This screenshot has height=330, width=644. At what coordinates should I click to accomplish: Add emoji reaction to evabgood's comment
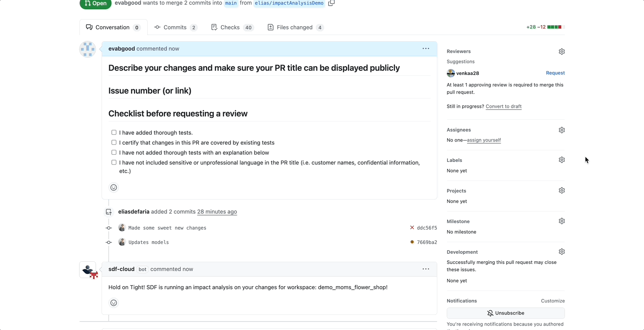click(x=114, y=188)
